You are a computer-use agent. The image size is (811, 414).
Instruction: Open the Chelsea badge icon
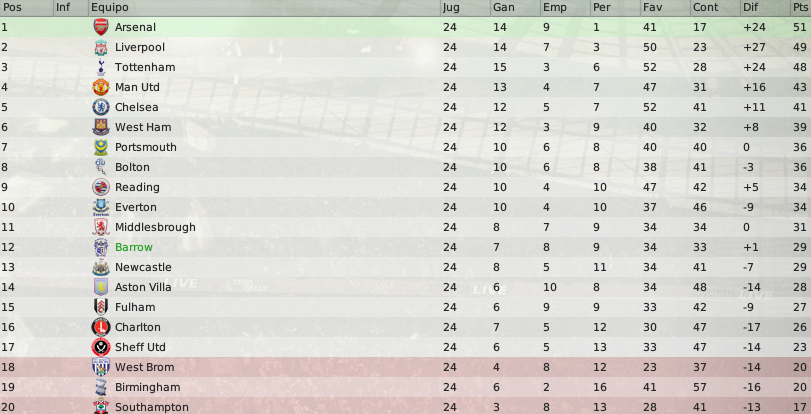[x=101, y=107]
